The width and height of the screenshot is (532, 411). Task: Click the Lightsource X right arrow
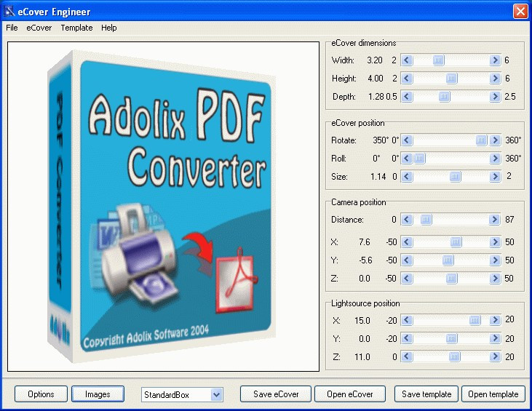point(495,320)
